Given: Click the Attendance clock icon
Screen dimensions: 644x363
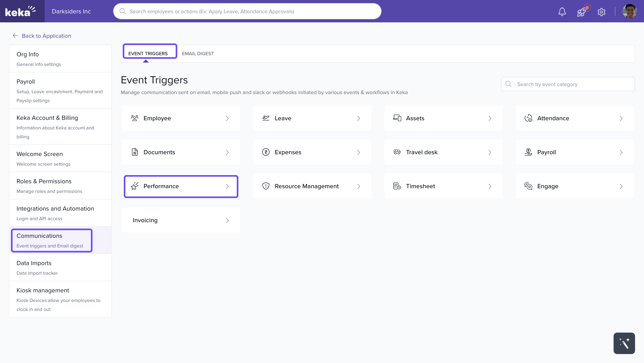Looking at the screenshot, I should (x=528, y=118).
